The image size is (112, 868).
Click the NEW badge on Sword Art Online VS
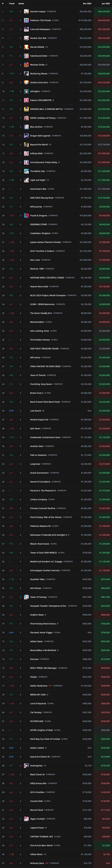pyautogui.click(x=12, y=757)
